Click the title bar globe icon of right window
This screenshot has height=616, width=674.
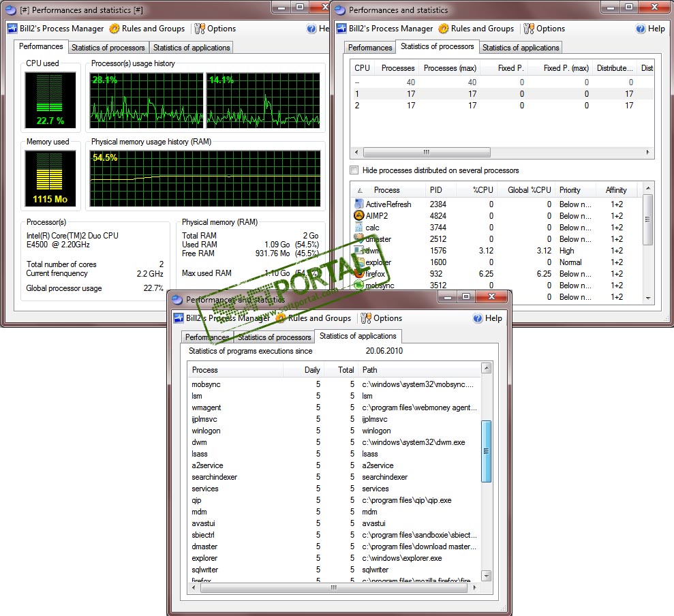click(340, 10)
